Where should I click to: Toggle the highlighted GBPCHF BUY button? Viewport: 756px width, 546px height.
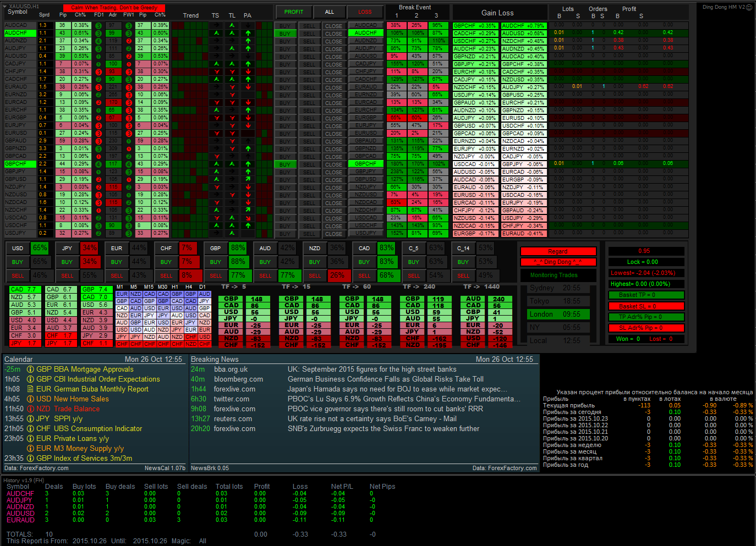tap(285, 164)
